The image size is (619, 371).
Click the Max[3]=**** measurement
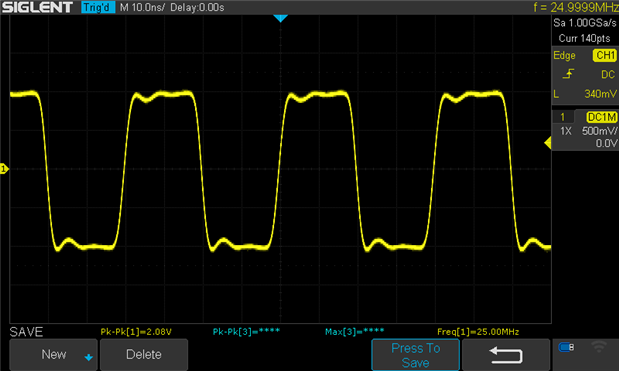355,332
